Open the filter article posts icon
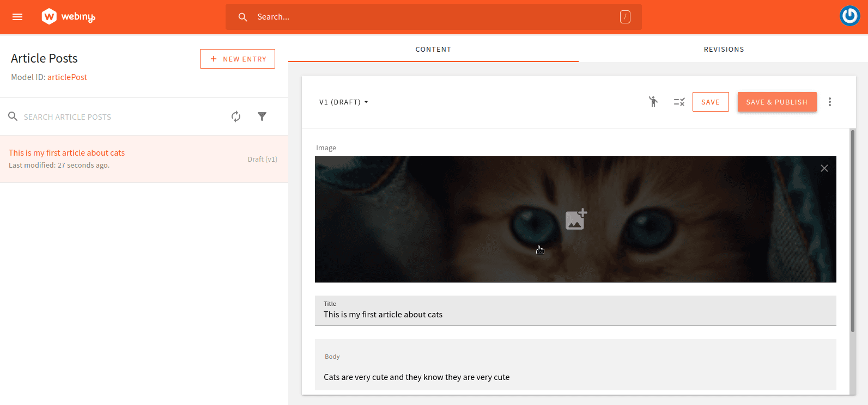Image resolution: width=868 pixels, height=405 pixels. pyautogui.click(x=262, y=116)
